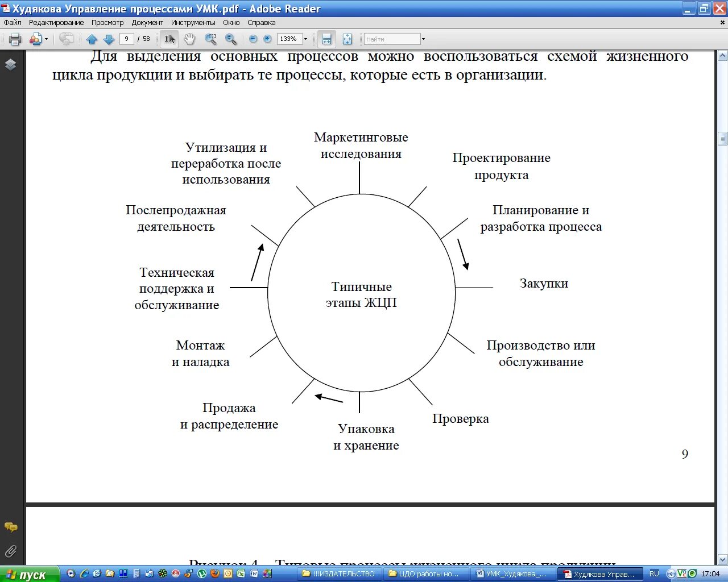The width and height of the screenshot is (728, 582).
Task: Click the Техническая поддержка и обслуживание label
Action: tap(177, 289)
